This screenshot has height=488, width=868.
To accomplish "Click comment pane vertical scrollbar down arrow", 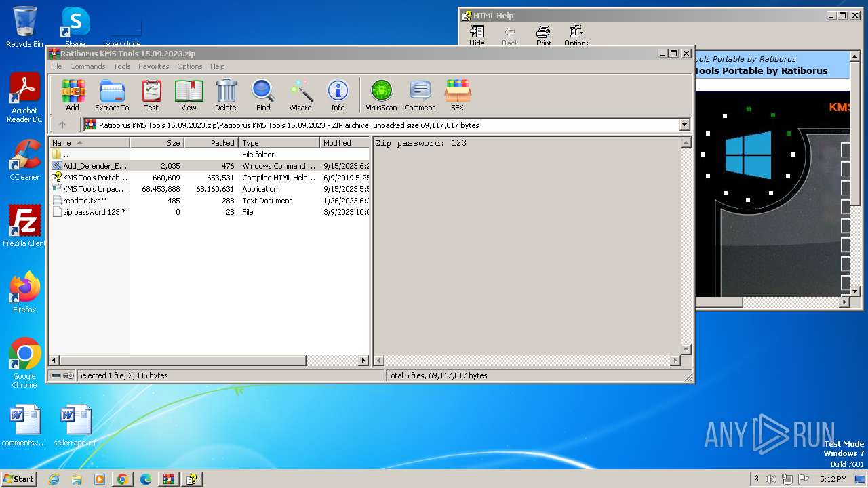I will click(686, 350).
